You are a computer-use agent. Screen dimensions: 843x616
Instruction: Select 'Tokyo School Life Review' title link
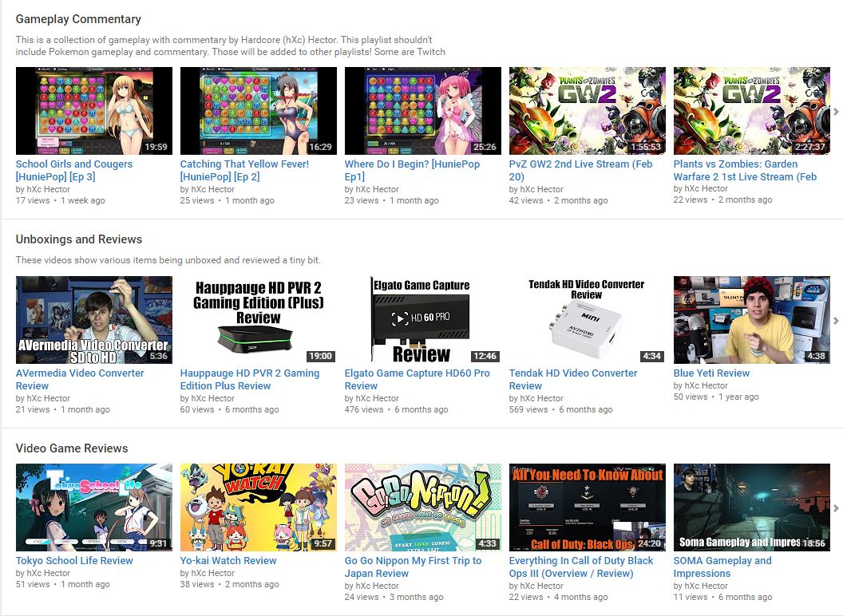pyautogui.click(x=74, y=561)
